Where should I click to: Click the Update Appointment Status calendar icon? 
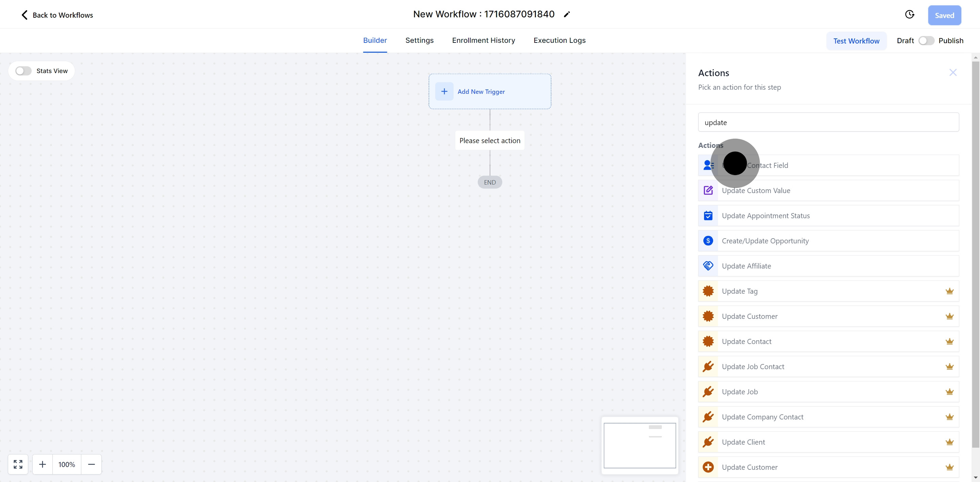708,216
